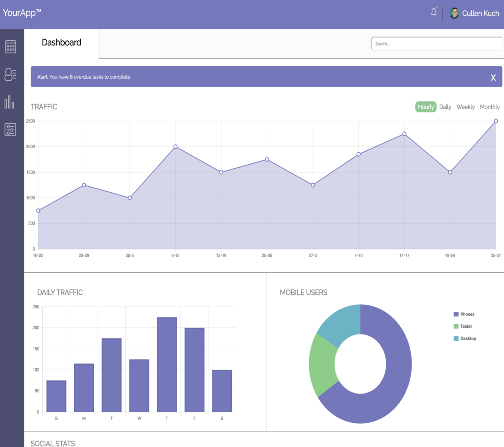Open the members list sidebar icon
Viewport: 504px width, 447px height.
[x=10, y=74]
